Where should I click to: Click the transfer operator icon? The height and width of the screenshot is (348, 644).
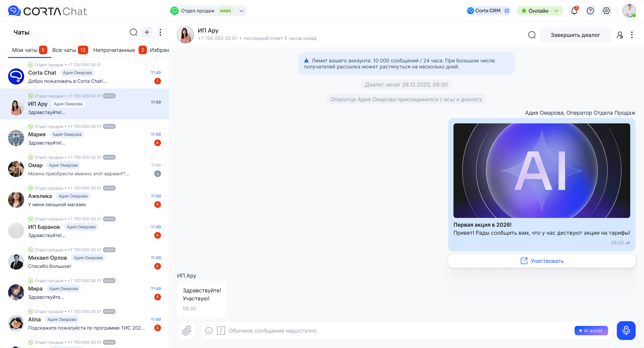(x=620, y=35)
